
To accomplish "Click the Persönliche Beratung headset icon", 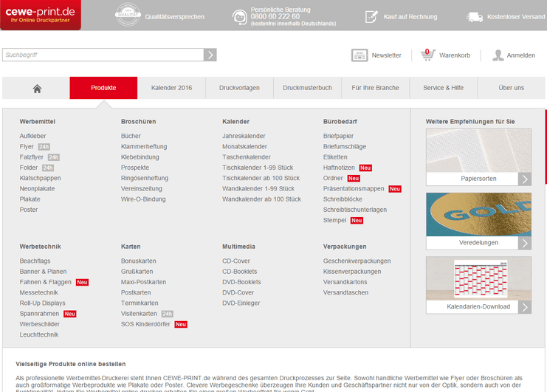I will [x=240, y=17].
